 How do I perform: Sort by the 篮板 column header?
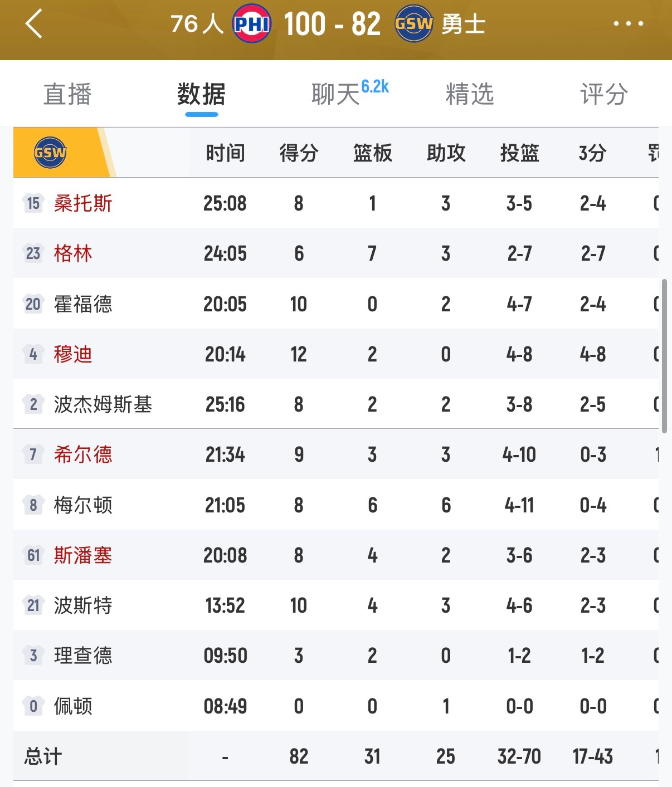372,153
